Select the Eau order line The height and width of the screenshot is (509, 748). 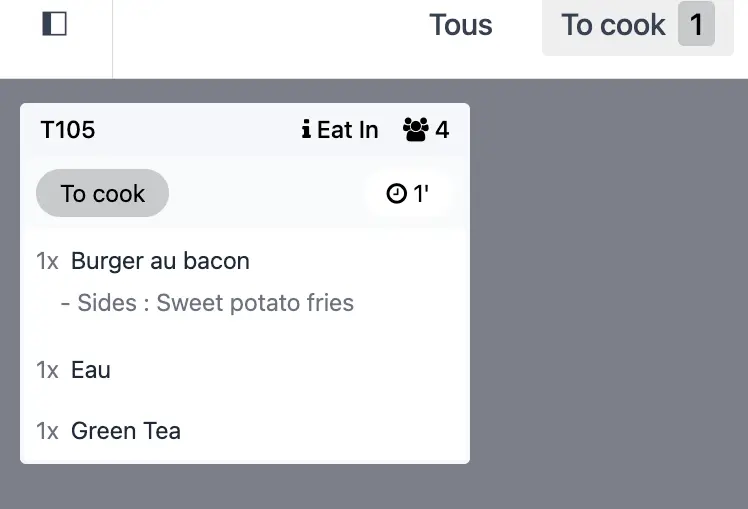tap(91, 370)
